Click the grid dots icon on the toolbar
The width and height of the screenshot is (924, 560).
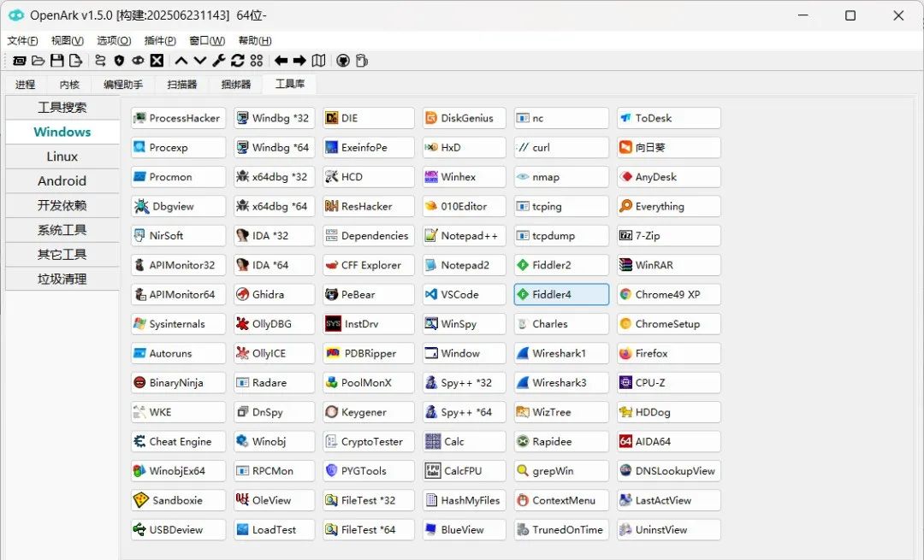(x=256, y=61)
